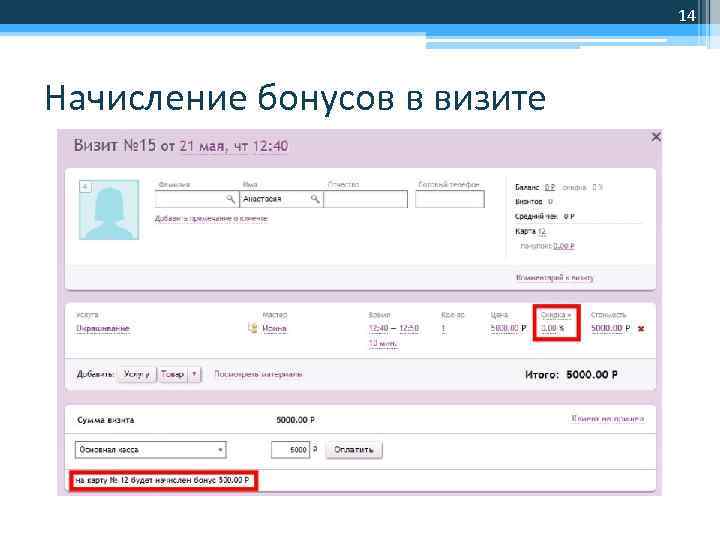720x540 pixels.
Task: Click the balance value link
Action: tap(550, 187)
